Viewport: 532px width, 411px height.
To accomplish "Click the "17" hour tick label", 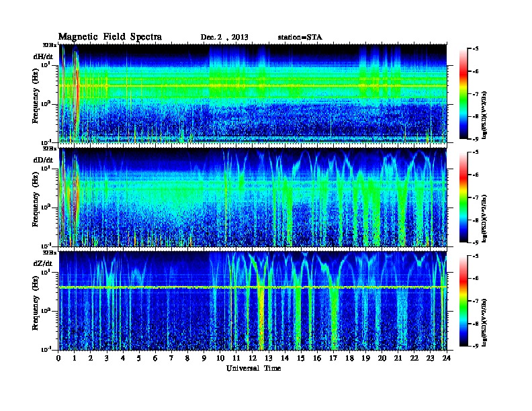I will [333, 359].
